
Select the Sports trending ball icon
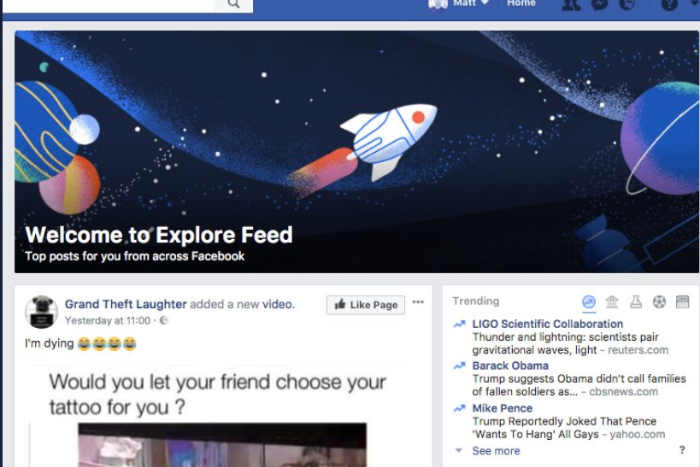(x=659, y=302)
